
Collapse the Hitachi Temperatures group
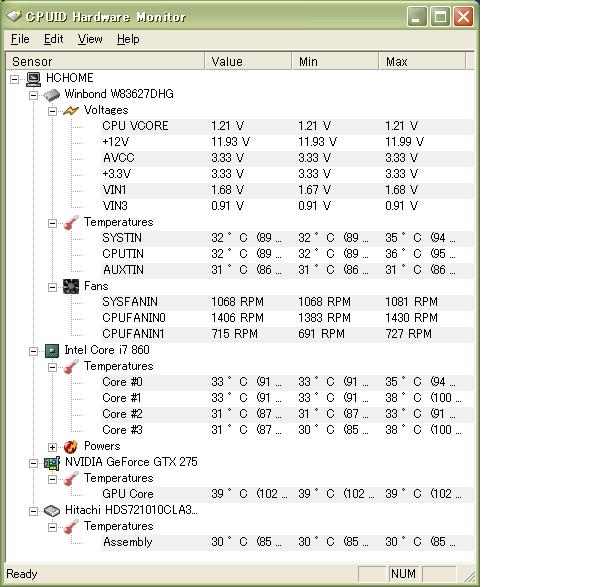[52, 527]
